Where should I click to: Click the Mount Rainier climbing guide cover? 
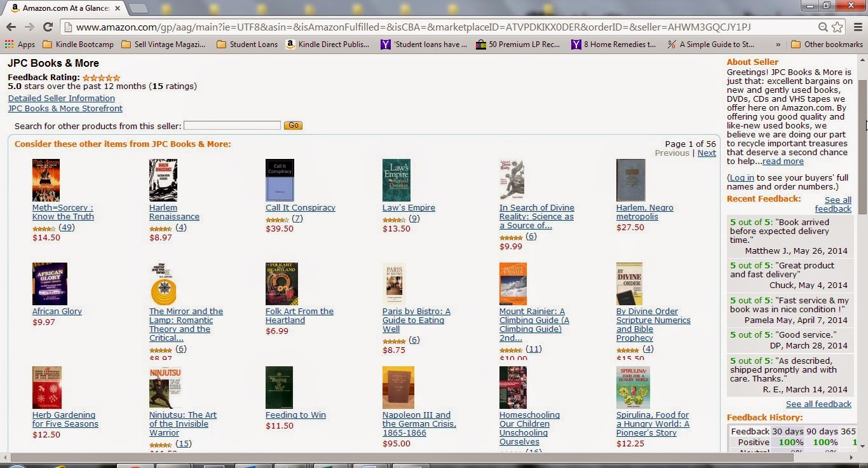tap(513, 284)
